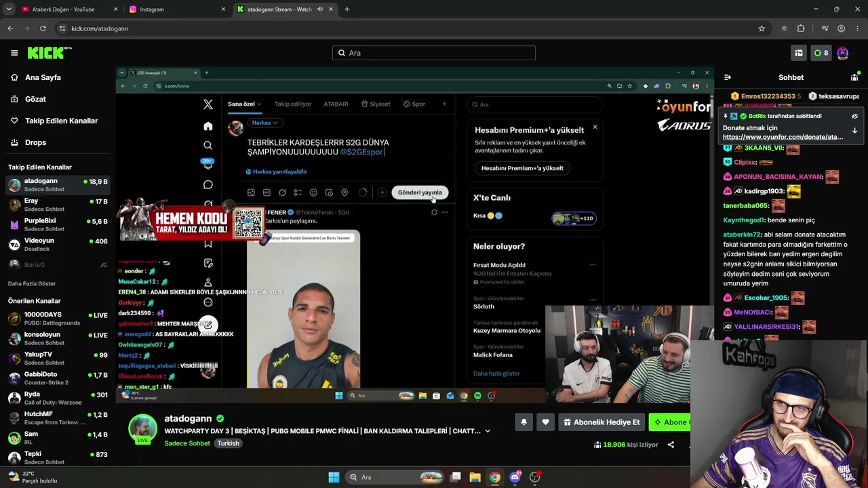Open the Kick hamburger menu

tap(14, 53)
